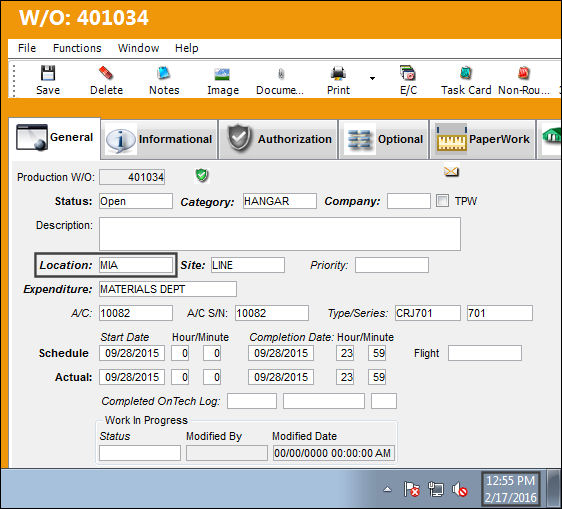This screenshot has width=562, height=509.
Task: Click the Expenditure field MATERIALS DEPT
Action: click(x=168, y=289)
